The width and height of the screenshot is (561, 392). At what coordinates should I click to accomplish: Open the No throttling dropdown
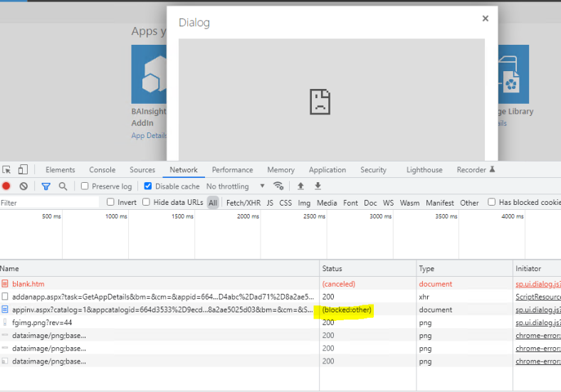tap(235, 186)
